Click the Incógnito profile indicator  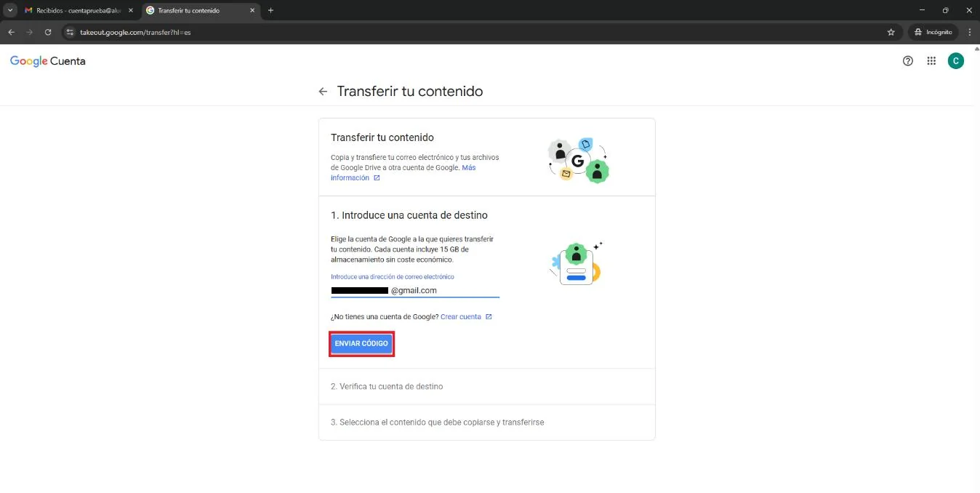[933, 32]
